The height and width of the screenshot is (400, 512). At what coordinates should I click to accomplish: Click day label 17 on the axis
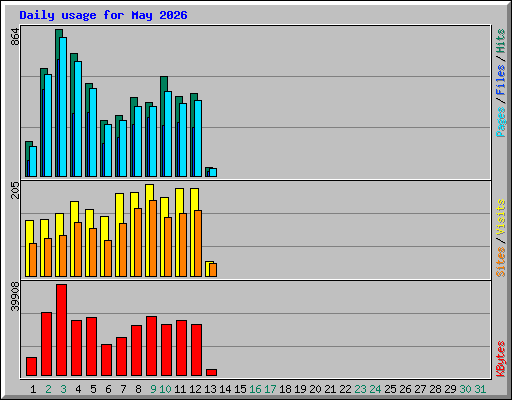270,389
